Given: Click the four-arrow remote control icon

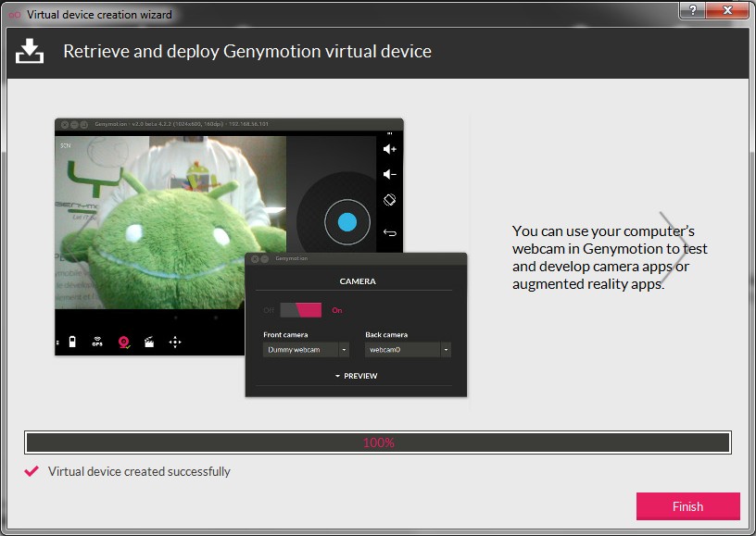Looking at the screenshot, I should (175, 342).
